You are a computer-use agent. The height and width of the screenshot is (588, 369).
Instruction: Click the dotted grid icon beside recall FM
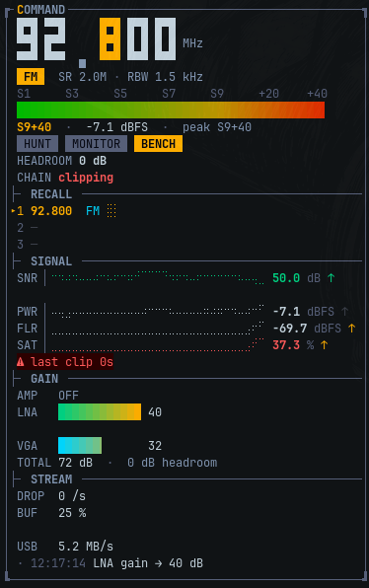click(x=111, y=211)
